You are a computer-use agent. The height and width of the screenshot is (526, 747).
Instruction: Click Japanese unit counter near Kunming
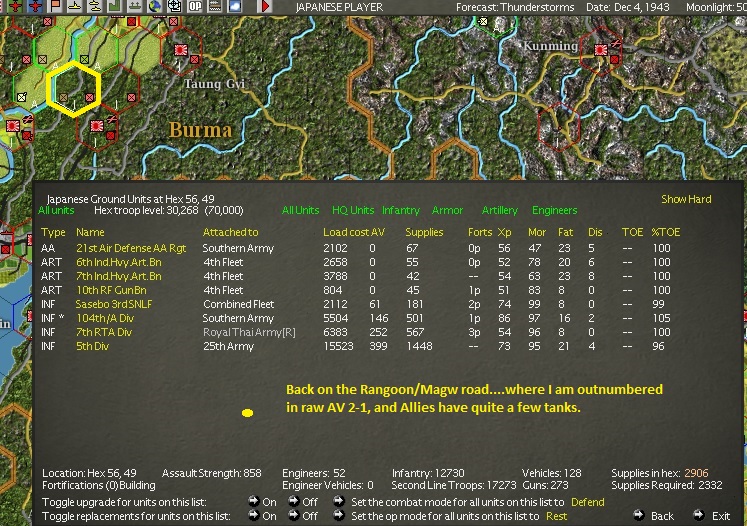(601, 49)
